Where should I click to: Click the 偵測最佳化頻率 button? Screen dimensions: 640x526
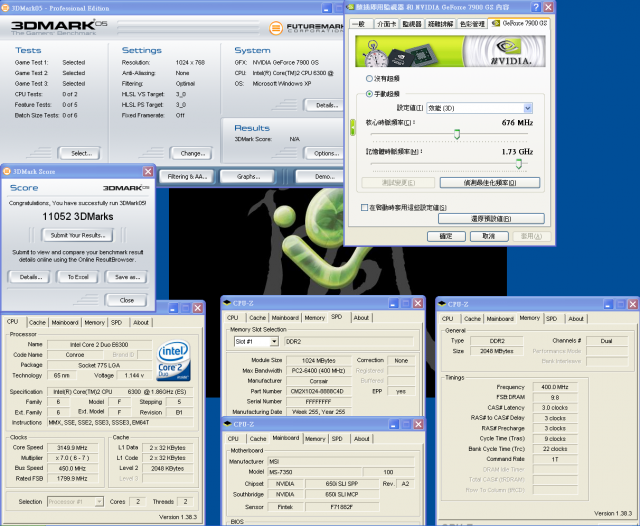pos(490,183)
